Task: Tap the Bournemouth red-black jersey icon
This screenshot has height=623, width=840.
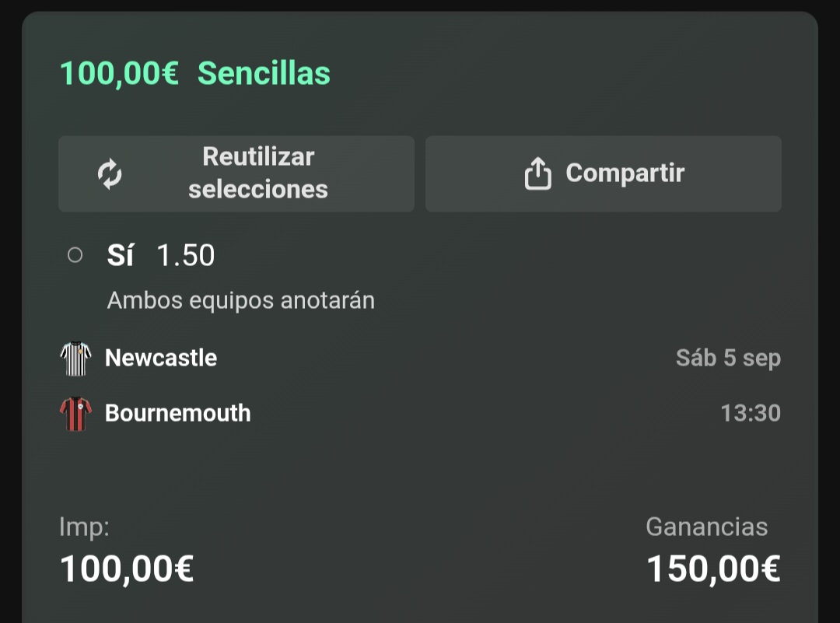Action: point(75,414)
